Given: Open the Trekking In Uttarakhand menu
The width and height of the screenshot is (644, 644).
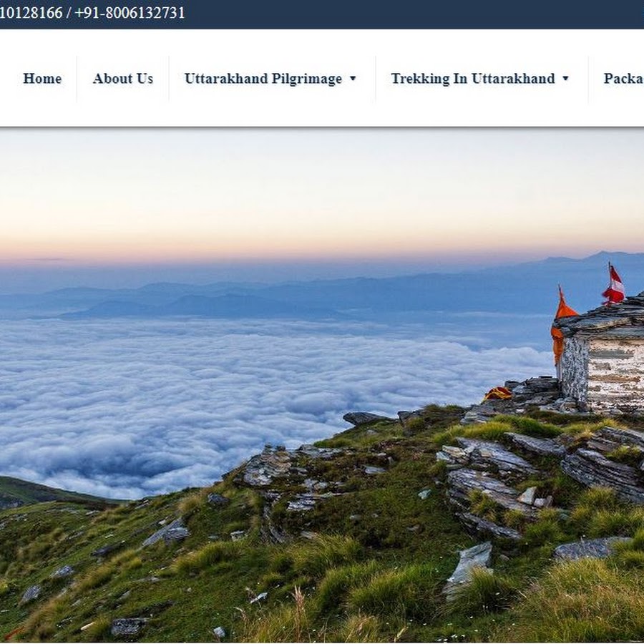Looking at the screenshot, I should (473, 79).
